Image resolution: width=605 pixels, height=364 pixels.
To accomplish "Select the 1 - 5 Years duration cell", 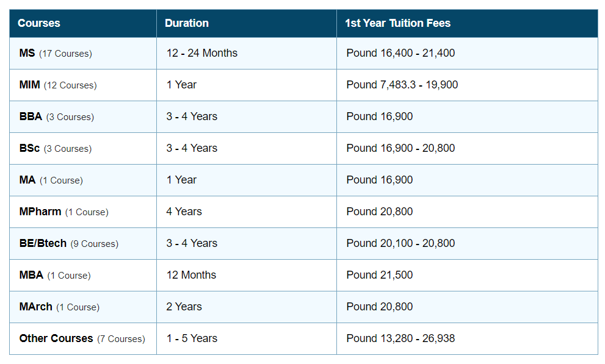I will coord(192,338).
